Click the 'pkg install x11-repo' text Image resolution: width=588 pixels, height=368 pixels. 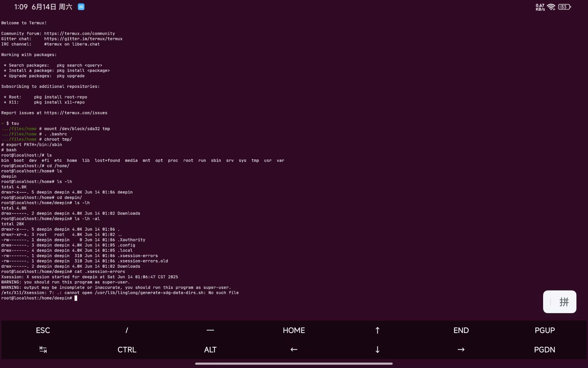[x=59, y=102]
